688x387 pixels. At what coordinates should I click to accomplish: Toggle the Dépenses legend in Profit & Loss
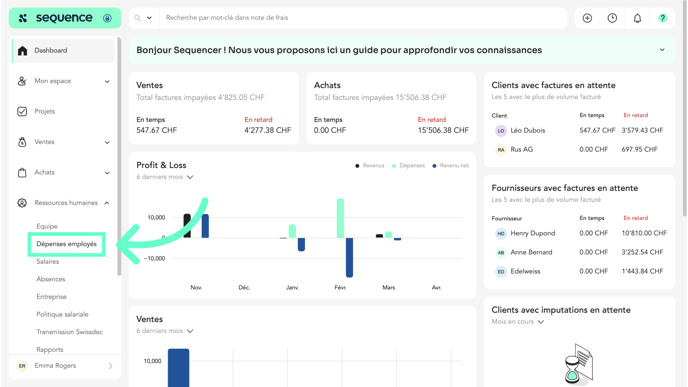coord(408,165)
